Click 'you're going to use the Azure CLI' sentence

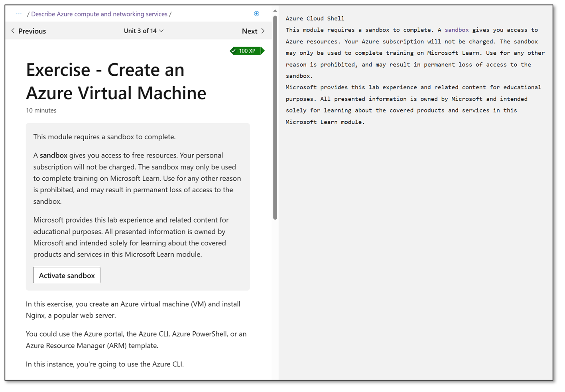tap(105, 364)
